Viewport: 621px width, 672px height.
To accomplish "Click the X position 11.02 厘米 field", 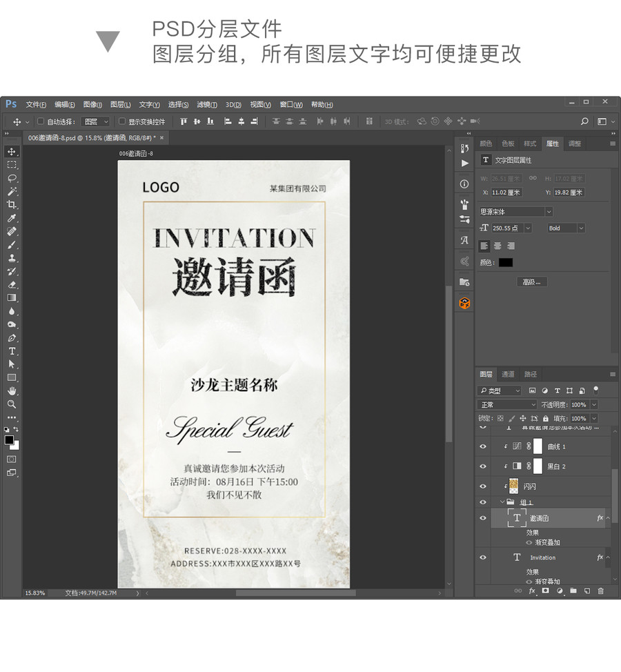I will 506,192.
